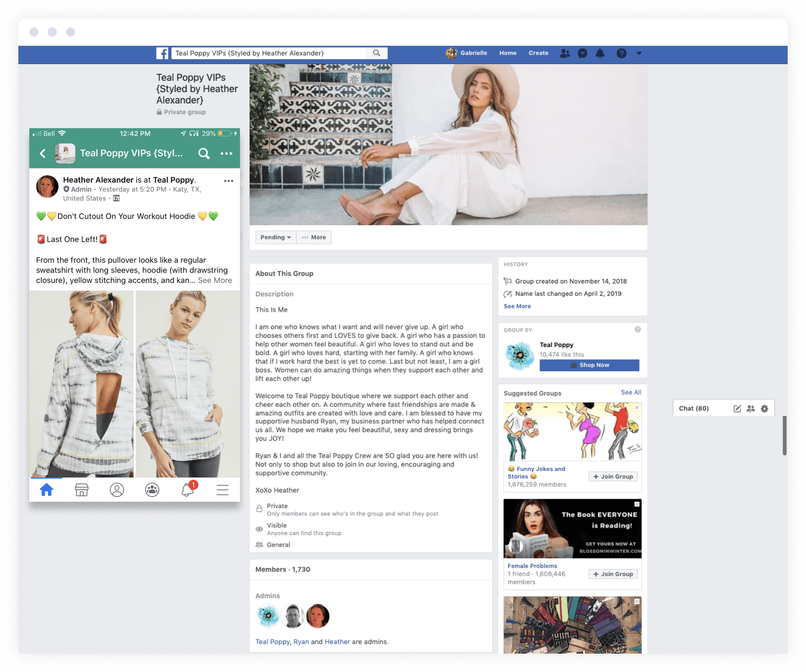Screen dimensions: 806x672
Task: Open Quick Help question mark icon
Action: [621, 53]
